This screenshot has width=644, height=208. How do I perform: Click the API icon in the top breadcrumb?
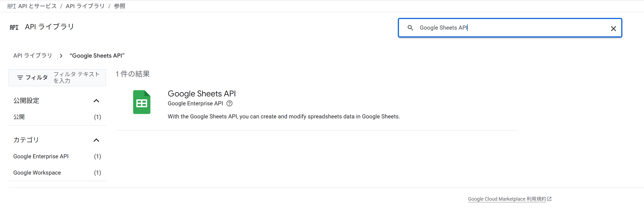pos(11,6)
